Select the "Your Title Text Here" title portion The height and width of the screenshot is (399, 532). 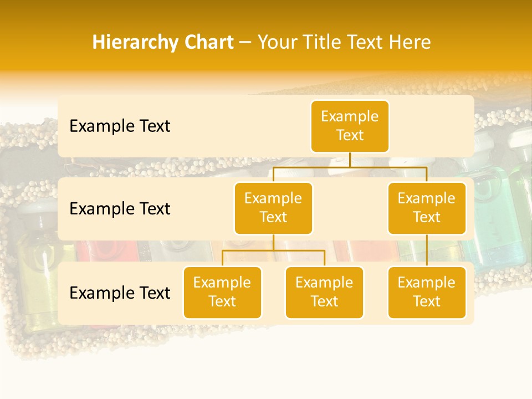[x=344, y=42]
